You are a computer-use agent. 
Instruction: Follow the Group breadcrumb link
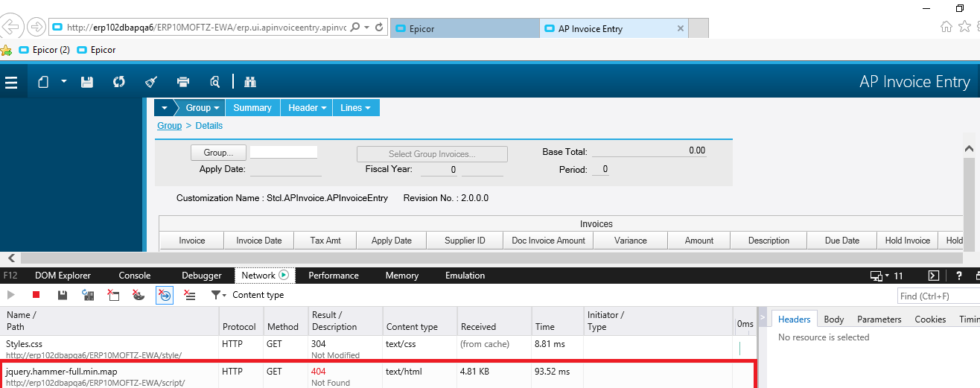pos(169,126)
